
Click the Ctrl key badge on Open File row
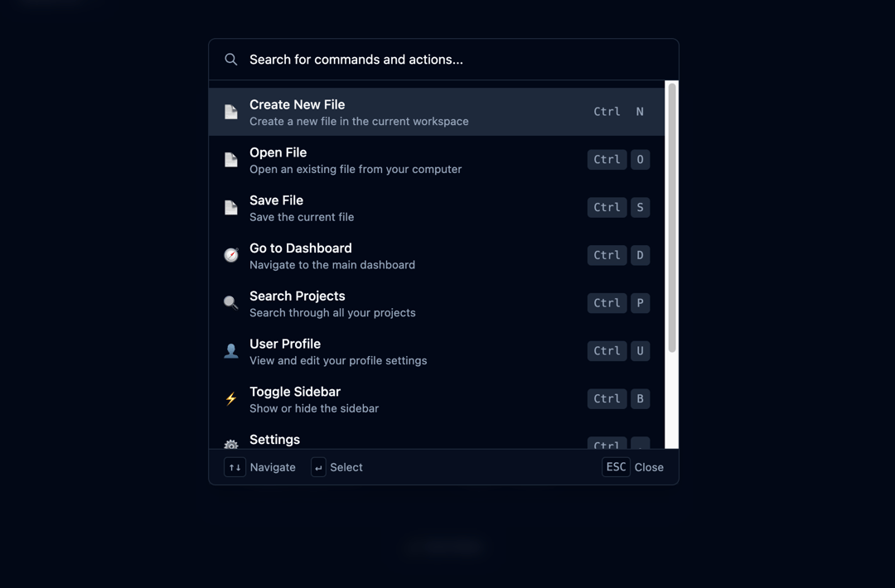(x=607, y=160)
